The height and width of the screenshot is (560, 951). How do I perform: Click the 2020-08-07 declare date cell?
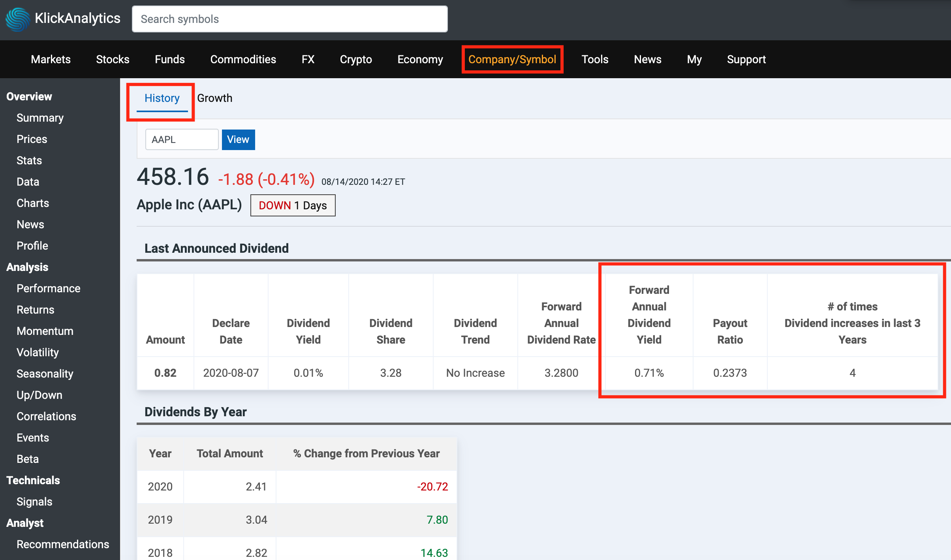(231, 373)
